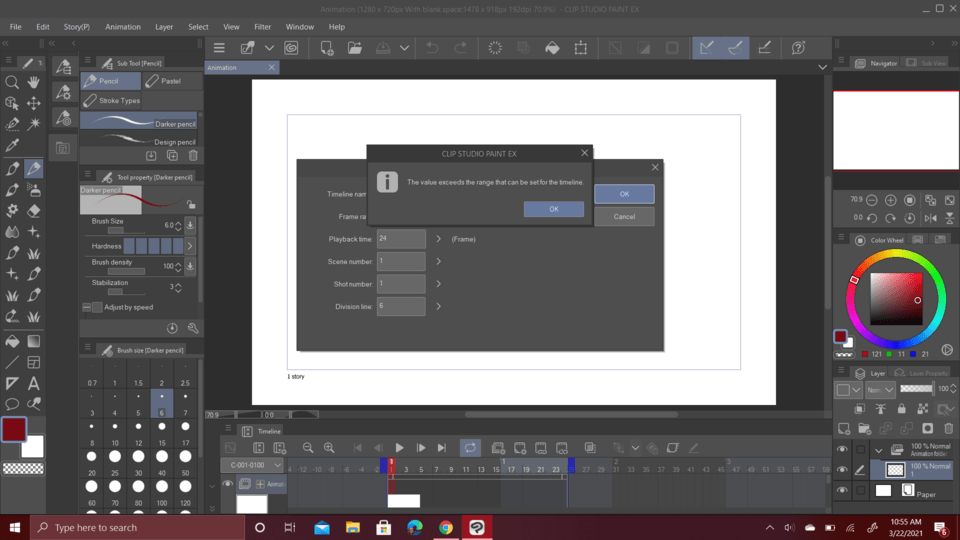Select the Eraser tool in toolbox
The height and width of the screenshot is (540, 960).
coord(34,211)
